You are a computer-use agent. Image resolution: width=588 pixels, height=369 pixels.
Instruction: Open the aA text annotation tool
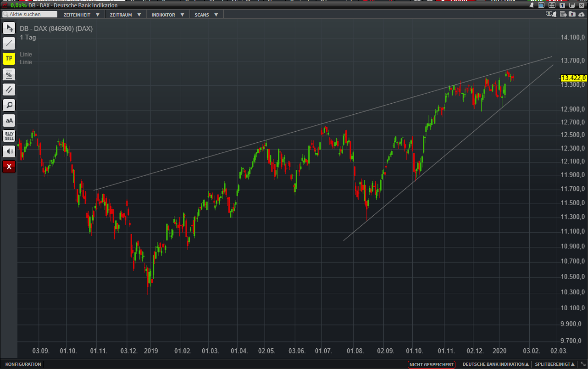9,121
